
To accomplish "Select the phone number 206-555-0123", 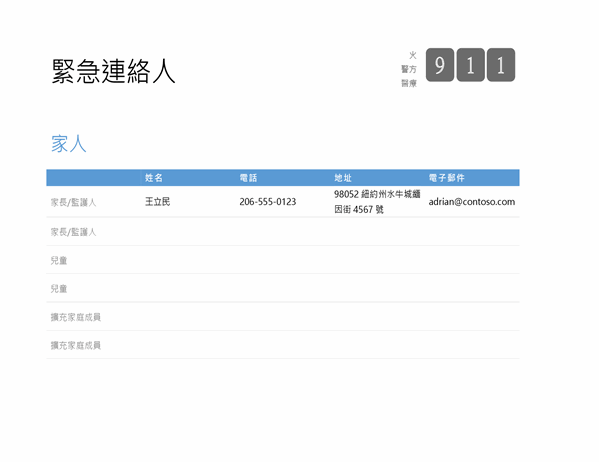I will pos(267,202).
